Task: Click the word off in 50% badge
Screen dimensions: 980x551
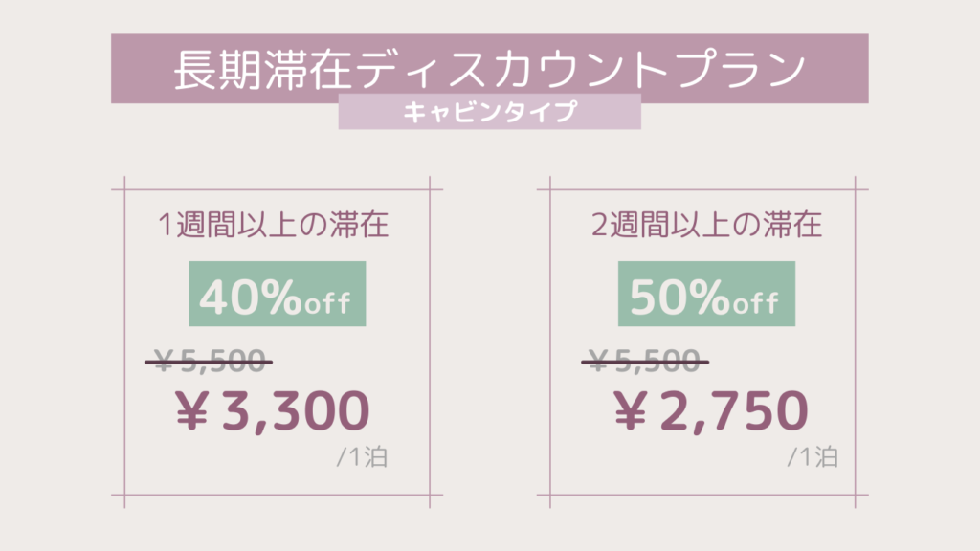Action: pos(756,303)
